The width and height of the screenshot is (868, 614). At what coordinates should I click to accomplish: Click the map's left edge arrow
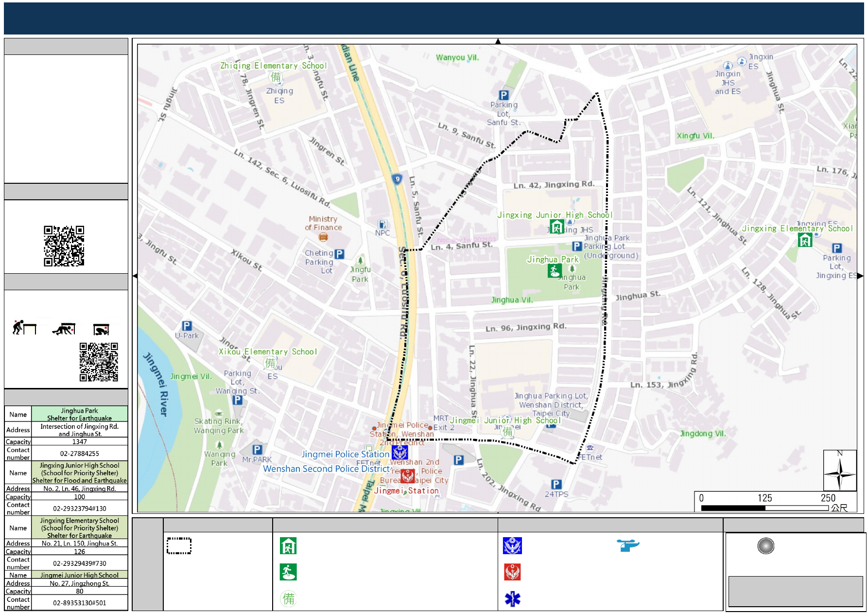coord(135,276)
